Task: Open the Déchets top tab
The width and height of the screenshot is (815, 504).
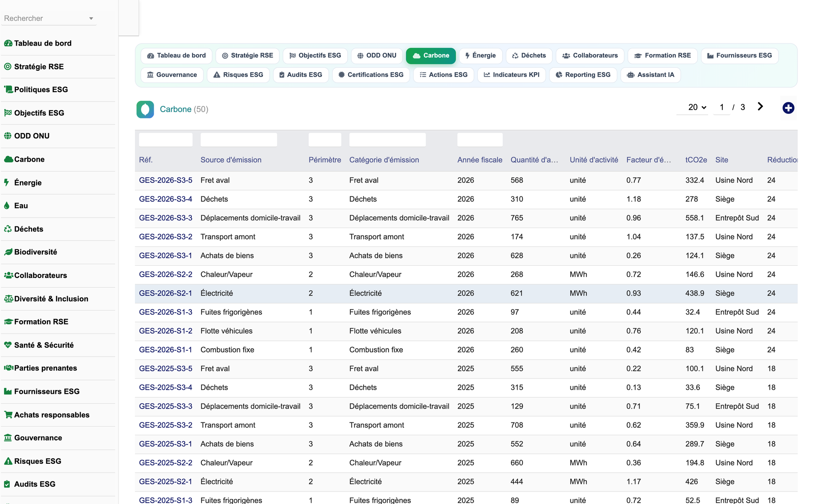Action: (529, 56)
